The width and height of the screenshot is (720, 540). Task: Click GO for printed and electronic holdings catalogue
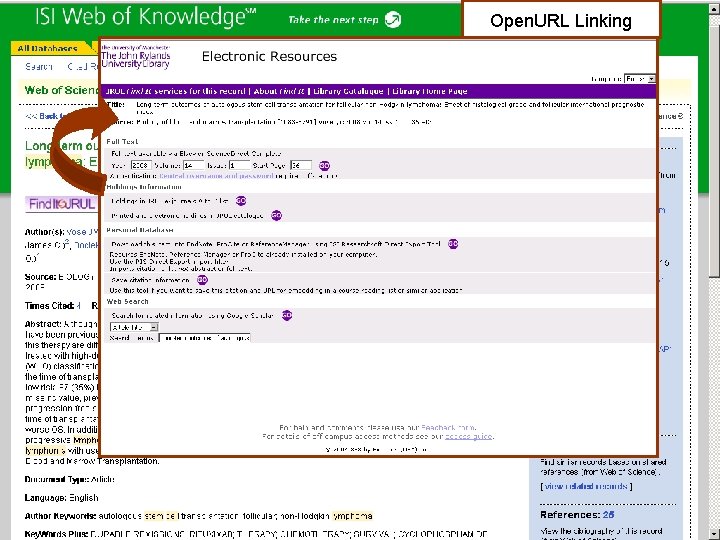click(x=276, y=215)
